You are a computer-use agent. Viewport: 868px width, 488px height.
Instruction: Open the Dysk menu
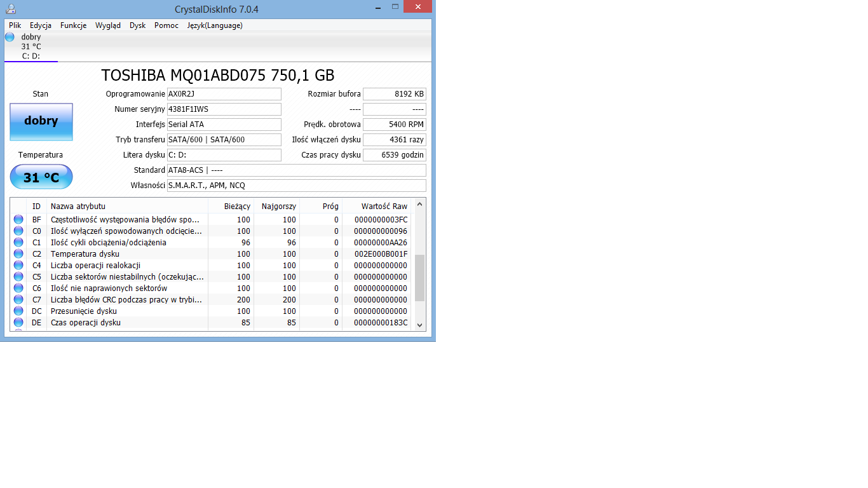tap(138, 25)
